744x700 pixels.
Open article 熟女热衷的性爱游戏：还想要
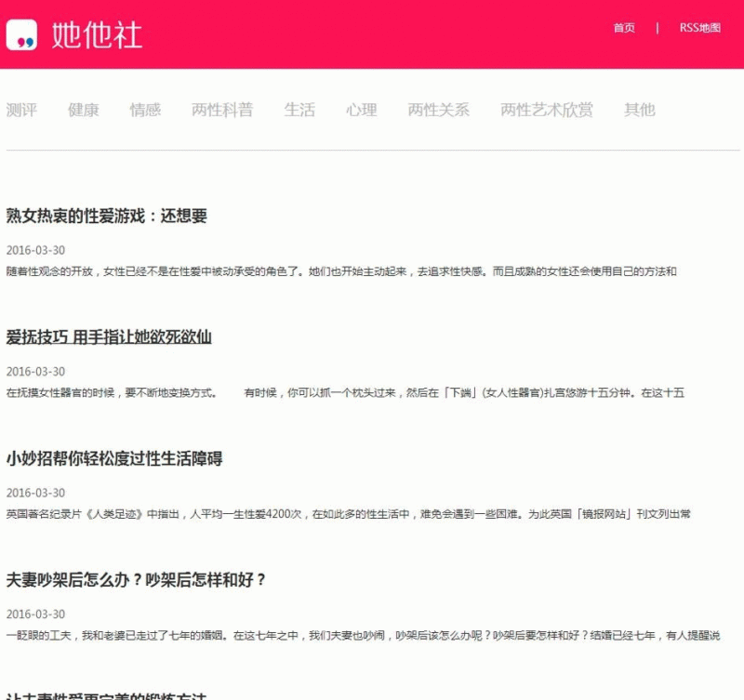108,216
